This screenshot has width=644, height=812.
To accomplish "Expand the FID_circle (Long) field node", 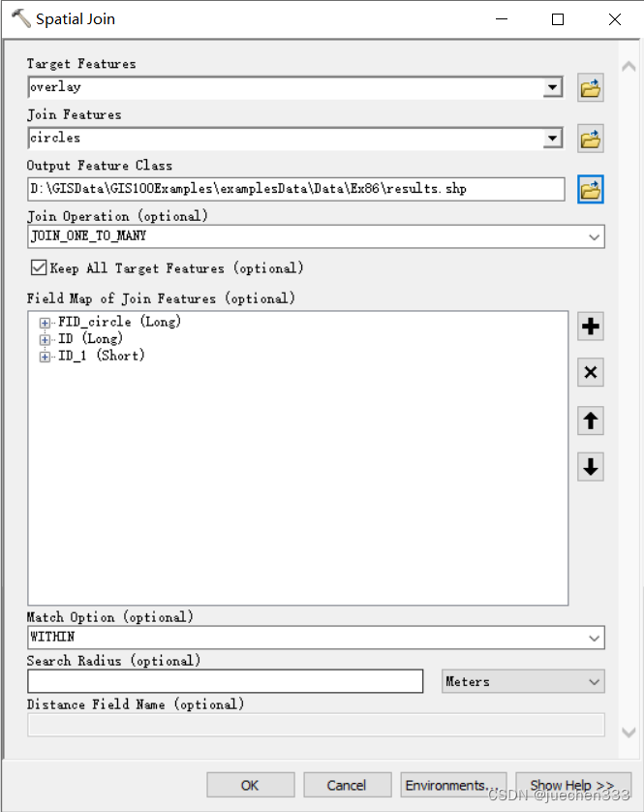I will 46,323.
